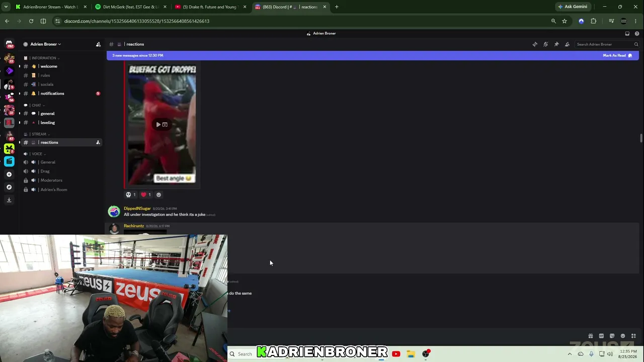Screen dimensions: 644x362
Task: Select the Moderators voice channel
Action: 62,180
